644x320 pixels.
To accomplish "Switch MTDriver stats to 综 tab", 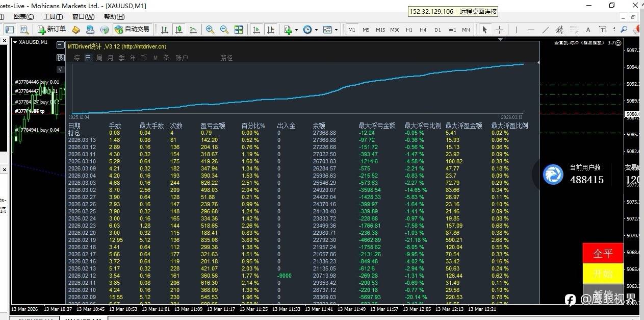I will tap(77, 58).
